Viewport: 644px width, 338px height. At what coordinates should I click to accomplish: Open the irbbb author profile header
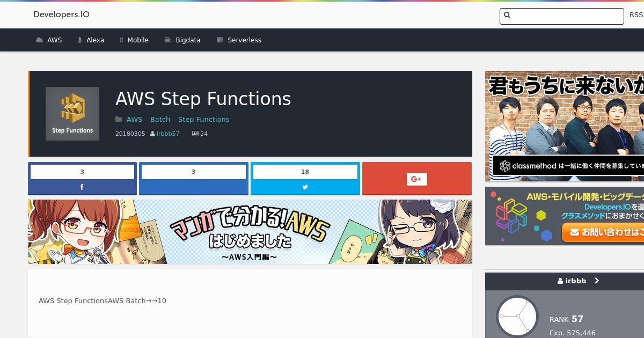565,281
